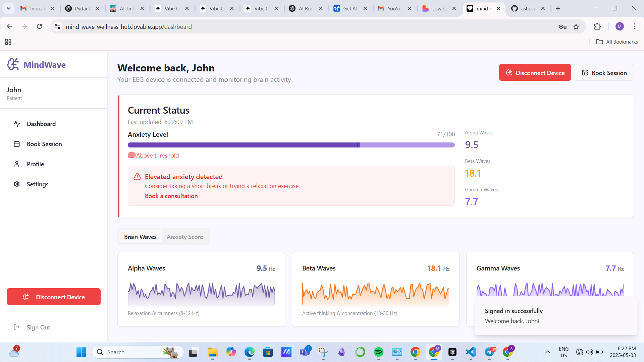Open Dashboard from the sidebar

point(41,124)
